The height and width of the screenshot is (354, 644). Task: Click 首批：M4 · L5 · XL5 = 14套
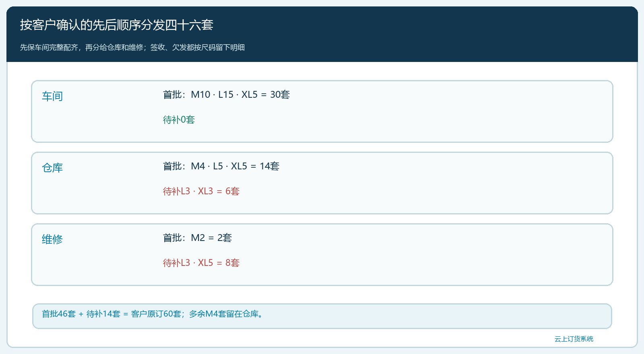[x=221, y=166]
